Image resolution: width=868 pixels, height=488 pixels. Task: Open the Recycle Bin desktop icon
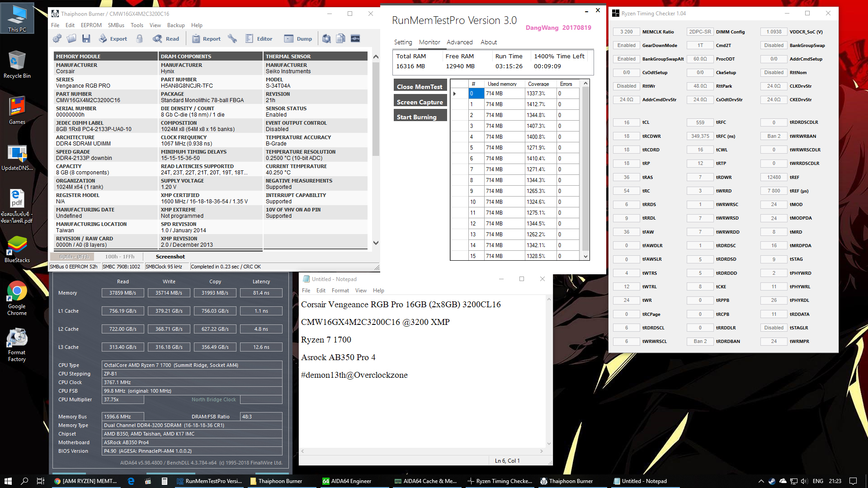(x=17, y=64)
